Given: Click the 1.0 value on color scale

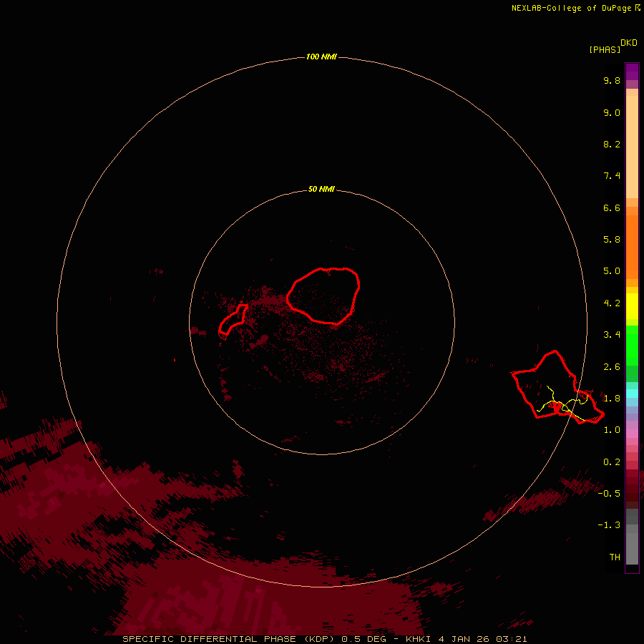Looking at the screenshot, I should click(x=612, y=430).
